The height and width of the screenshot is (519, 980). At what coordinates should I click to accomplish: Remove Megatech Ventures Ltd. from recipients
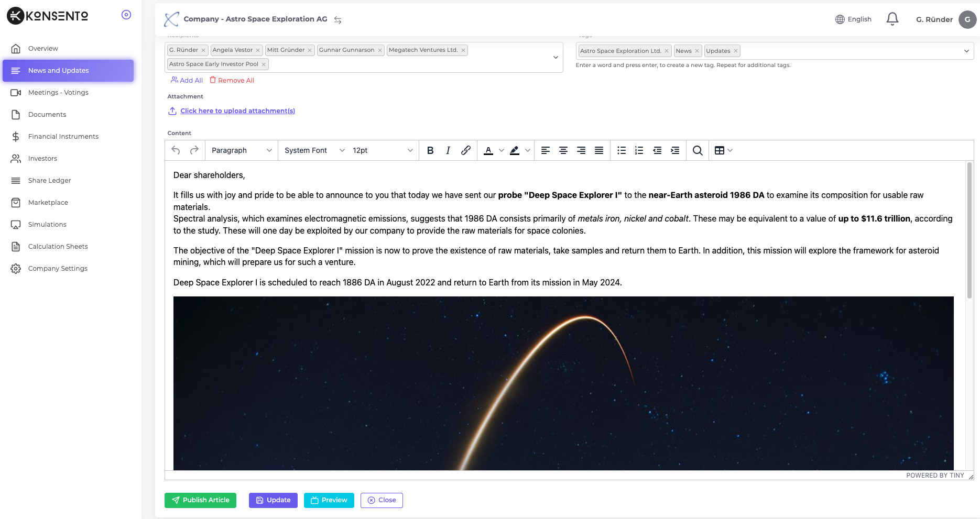(463, 50)
